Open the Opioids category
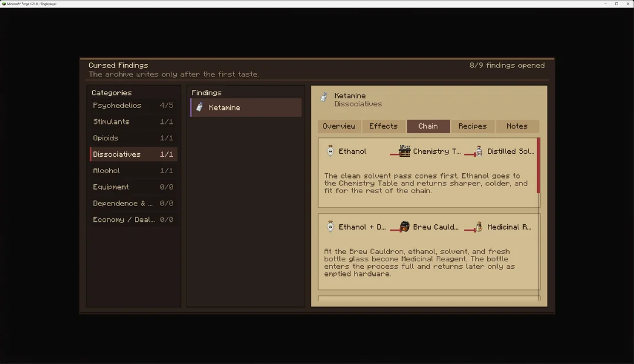Image resolution: width=634 pixels, height=364 pixels. [x=133, y=138]
